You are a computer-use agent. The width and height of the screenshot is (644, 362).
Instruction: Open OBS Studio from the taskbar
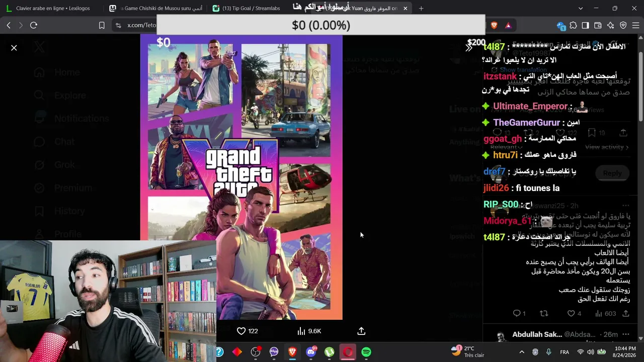tap(256, 352)
